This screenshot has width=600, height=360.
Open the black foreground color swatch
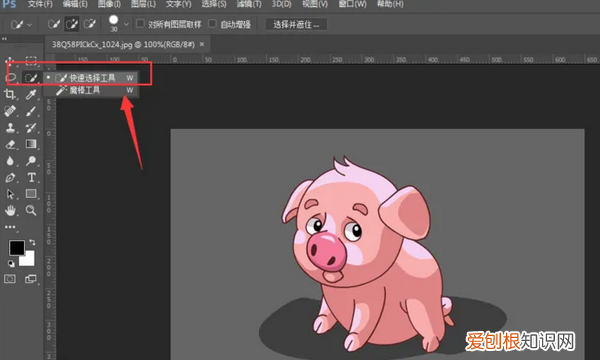(x=16, y=248)
